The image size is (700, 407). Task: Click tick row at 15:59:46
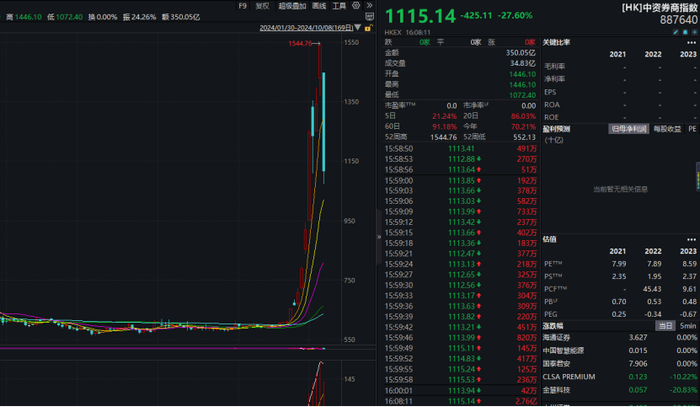point(460,337)
